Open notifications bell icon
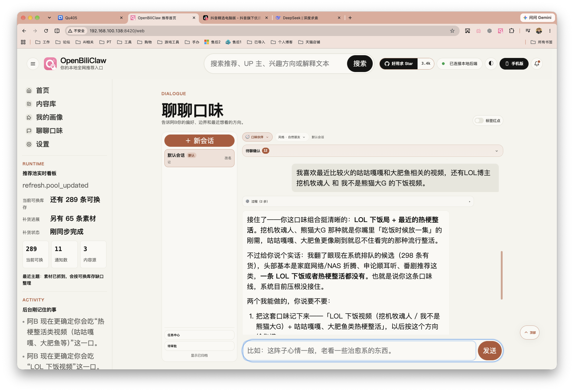 pos(537,63)
